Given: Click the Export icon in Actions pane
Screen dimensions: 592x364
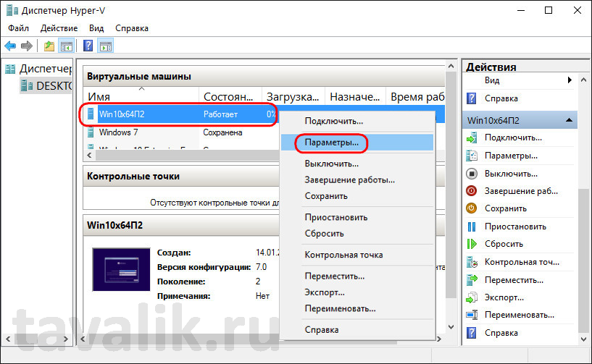Looking at the screenshot, I should click(x=472, y=297).
